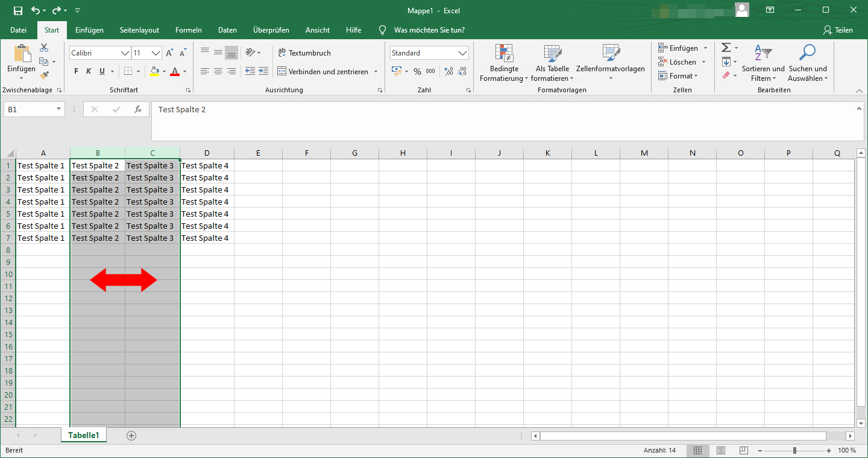
Task: Switch to the Formeln ribbon tab
Action: pos(188,30)
